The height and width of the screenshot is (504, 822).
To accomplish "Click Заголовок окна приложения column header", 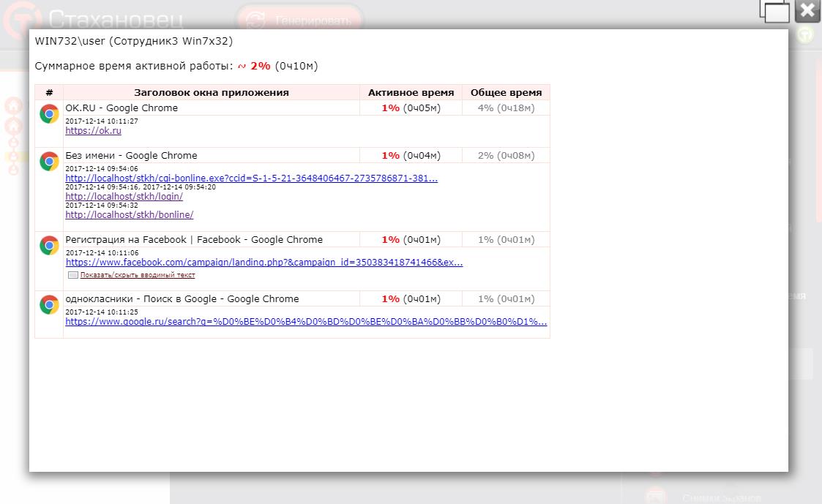I will click(x=212, y=92).
